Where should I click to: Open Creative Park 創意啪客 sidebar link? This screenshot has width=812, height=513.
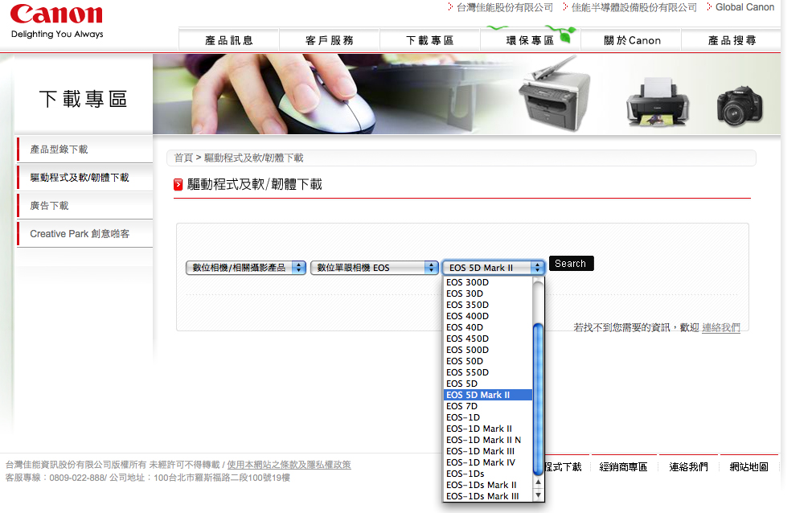pyautogui.click(x=85, y=234)
